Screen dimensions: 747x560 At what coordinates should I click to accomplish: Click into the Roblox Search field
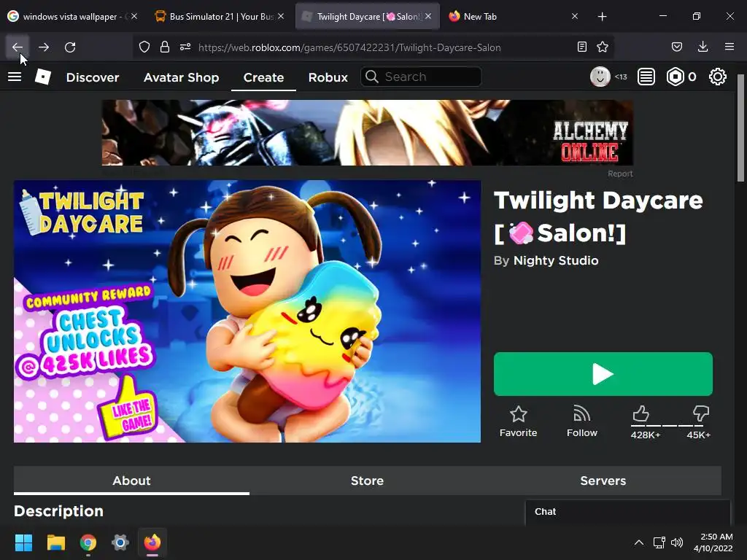(x=421, y=77)
